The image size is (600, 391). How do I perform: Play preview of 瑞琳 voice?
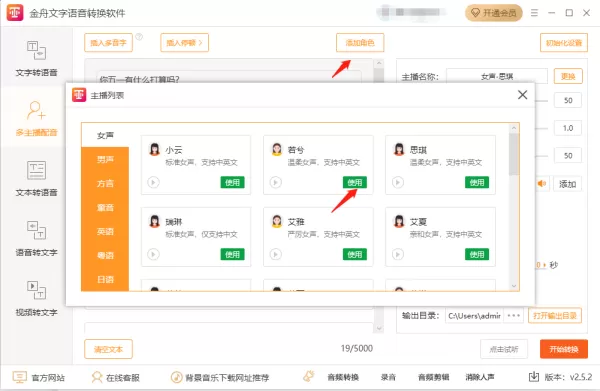coord(153,254)
